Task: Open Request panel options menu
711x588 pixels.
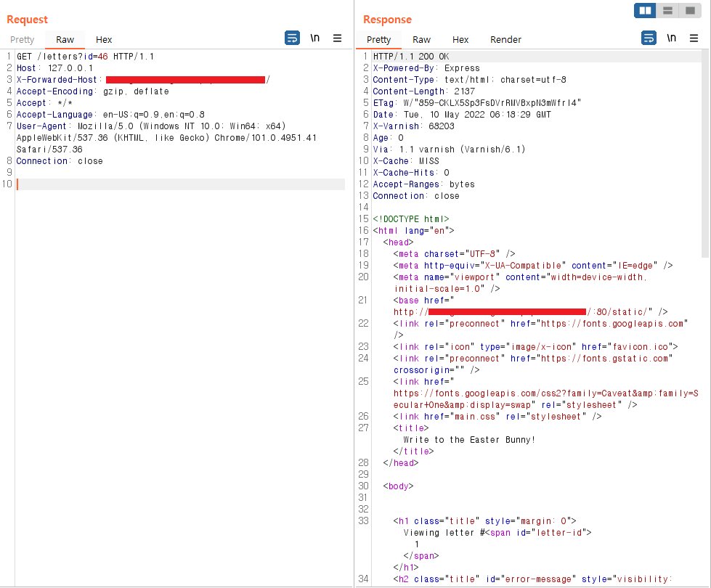Action: click(x=338, y=38)
